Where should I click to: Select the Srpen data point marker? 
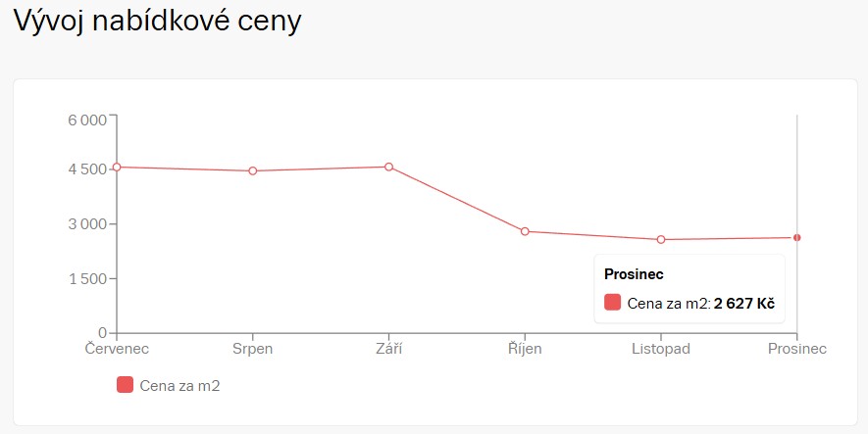253,170
